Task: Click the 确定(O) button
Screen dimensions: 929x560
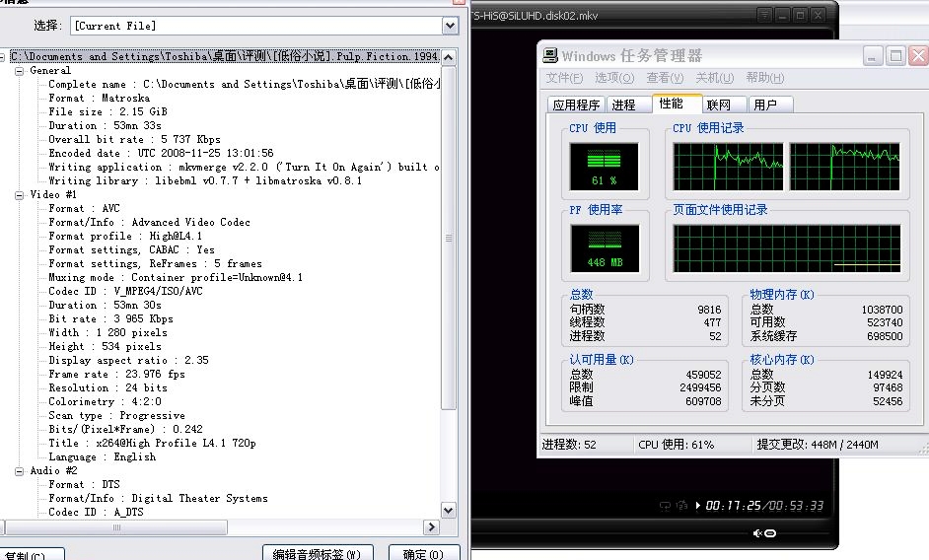Action: [424, 553]
